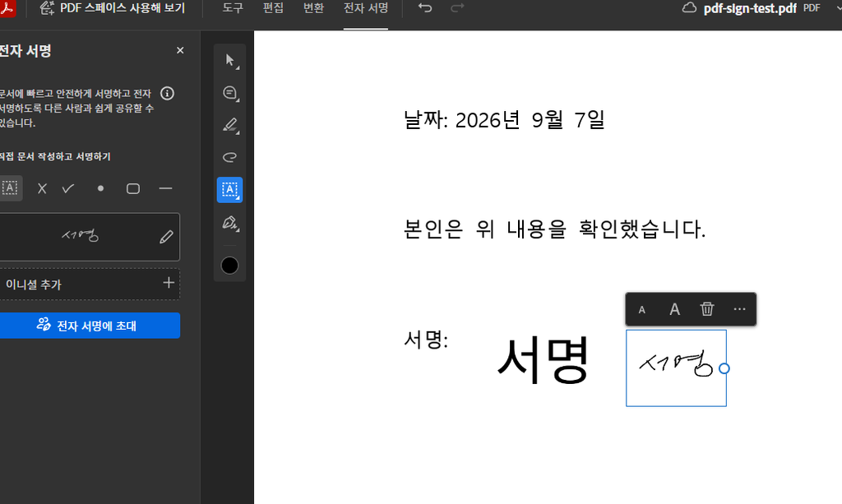Select the text field tool in panel
The height and width of the screenshot is (504, 842).
10,188
